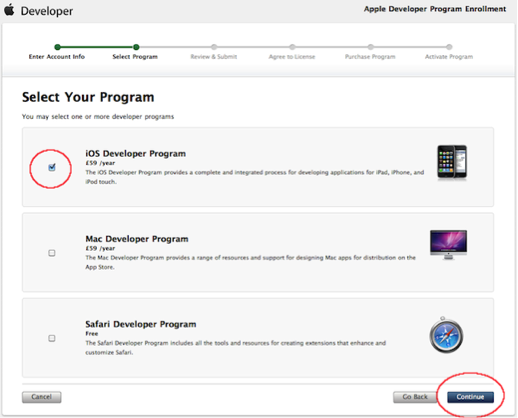Click the Activate Program step dot
This screenshot has width=518, height=418.
click(x=449, y=47)
